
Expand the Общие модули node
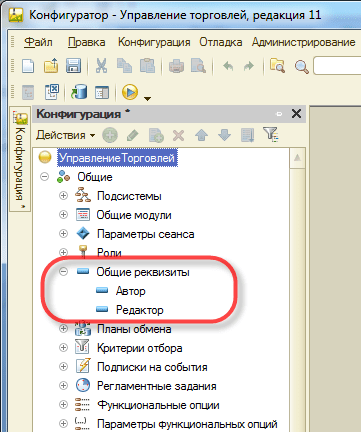[63, 214]
